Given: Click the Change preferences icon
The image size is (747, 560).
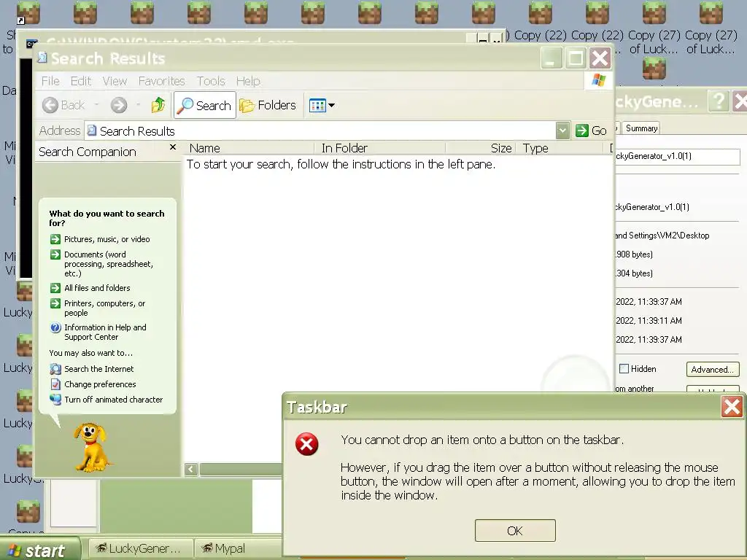Looking at the screenshot, I should click(55, 384).
